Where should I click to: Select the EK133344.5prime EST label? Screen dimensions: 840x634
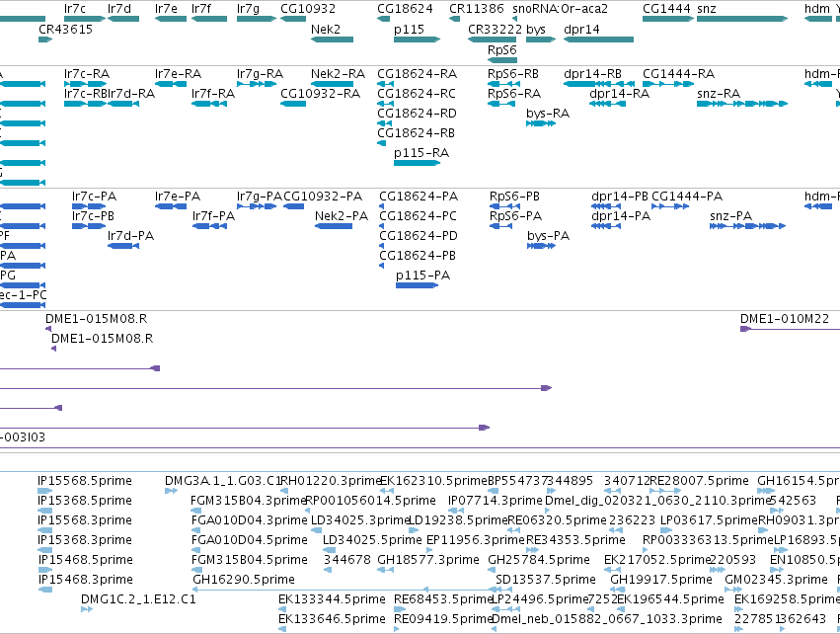(x=332, y=599)
